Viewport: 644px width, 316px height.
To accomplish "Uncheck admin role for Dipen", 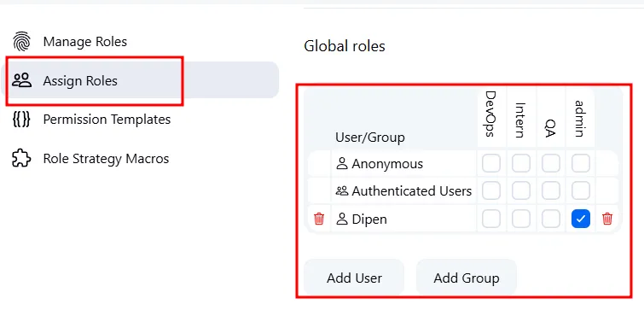I will pyautogui.click(x=581, y=219).
